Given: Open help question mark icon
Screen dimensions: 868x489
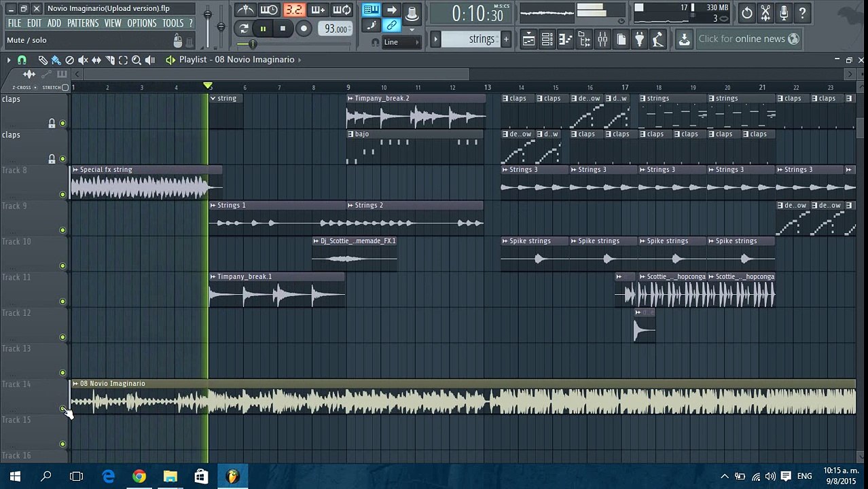Looking at the screenshot, I should 802,13.
